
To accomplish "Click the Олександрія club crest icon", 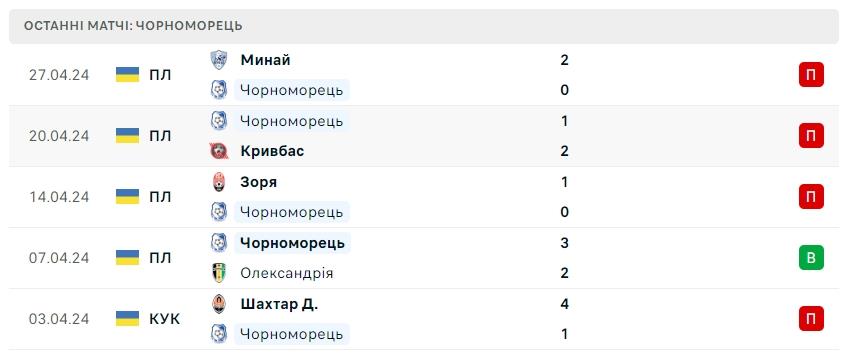I will (x=219, y=273).
